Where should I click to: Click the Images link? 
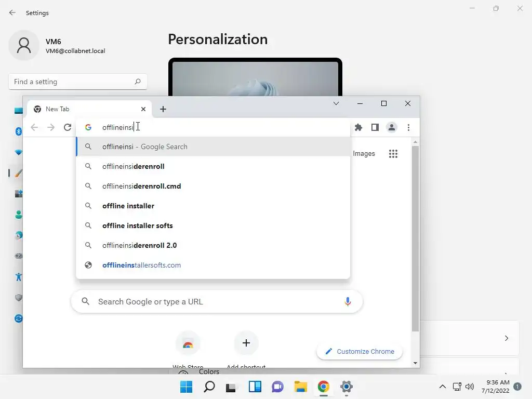click(364, 154)
